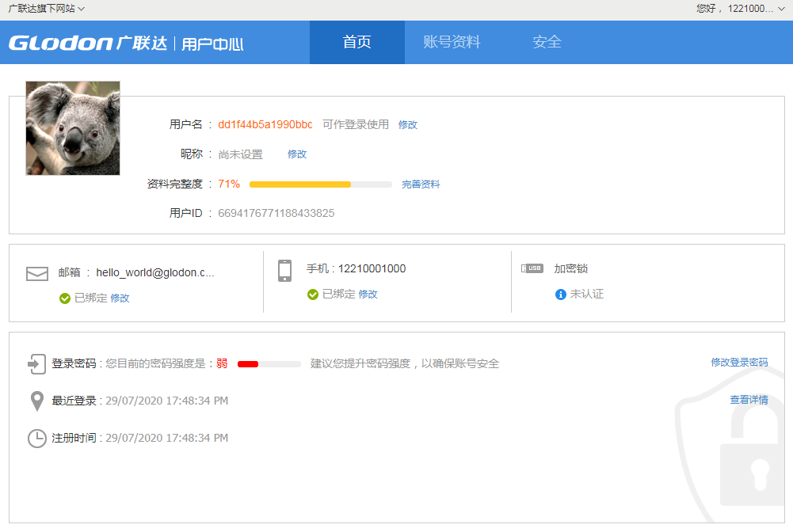Viewport: 793px width, 532px height.
Task: Click the login password arrow icon
Action: tap(36, 363)
